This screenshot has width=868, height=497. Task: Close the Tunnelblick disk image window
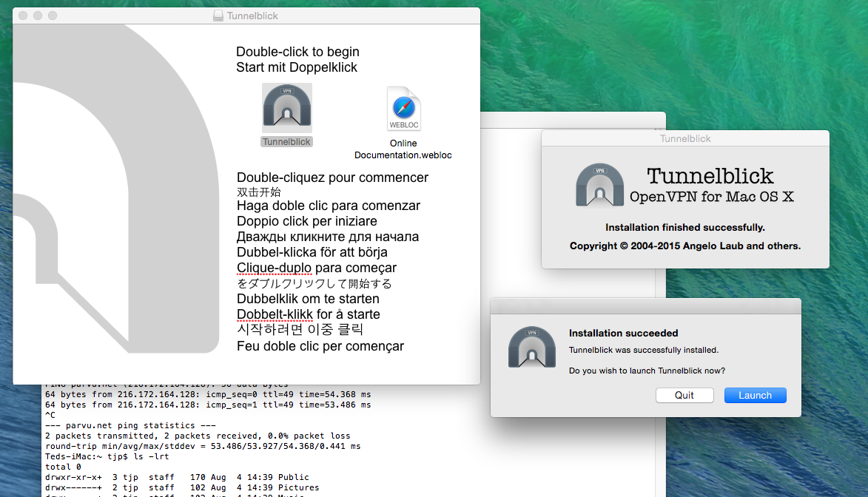click(x=23, y=16)
